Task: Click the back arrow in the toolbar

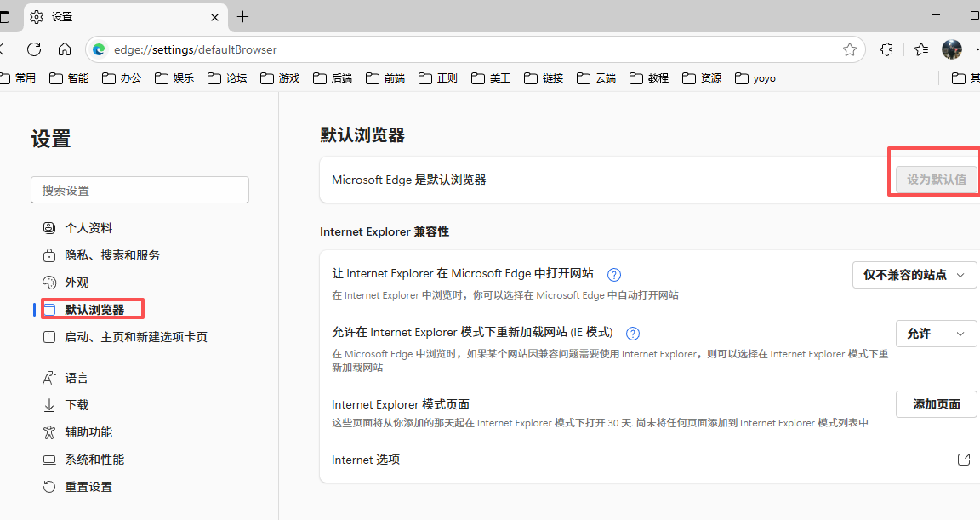Action: tap(5, 49)
